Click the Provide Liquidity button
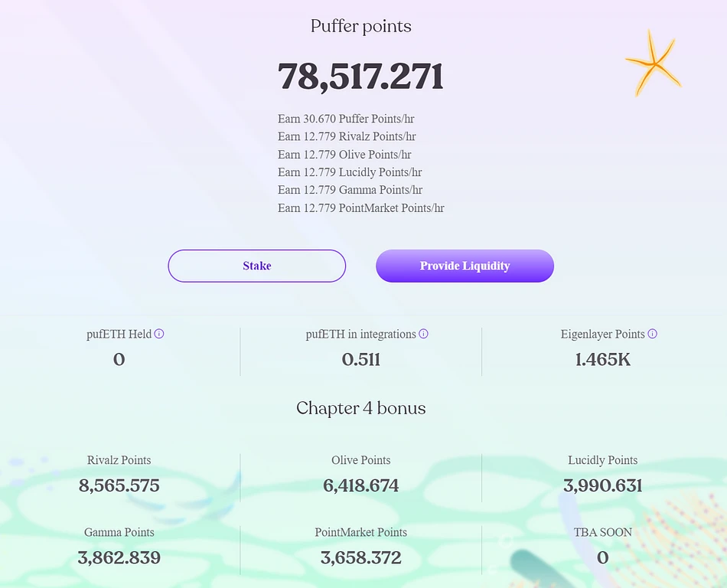 click(465, 266)
